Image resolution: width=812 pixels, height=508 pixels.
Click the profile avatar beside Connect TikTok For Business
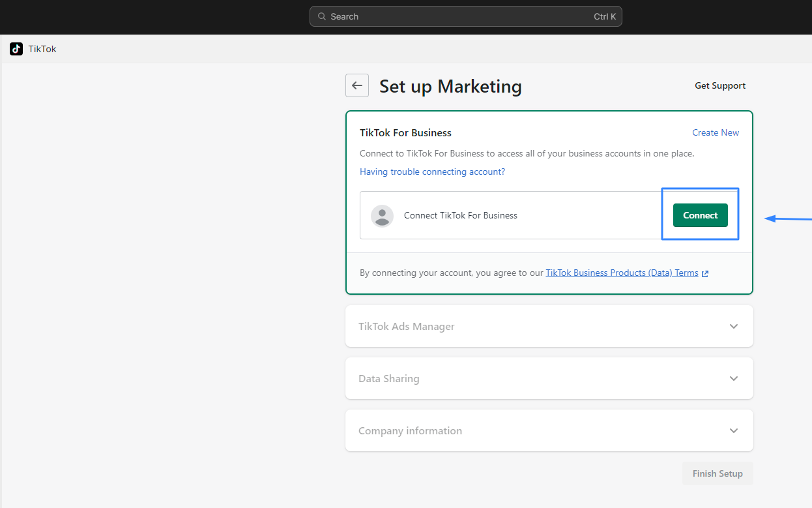pos(382,216)
